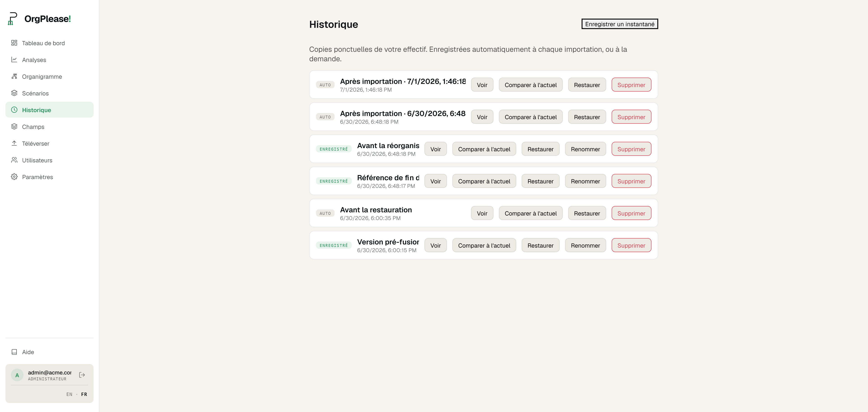
Task: Select Historique in the sidebar
Action: point(50,110)
